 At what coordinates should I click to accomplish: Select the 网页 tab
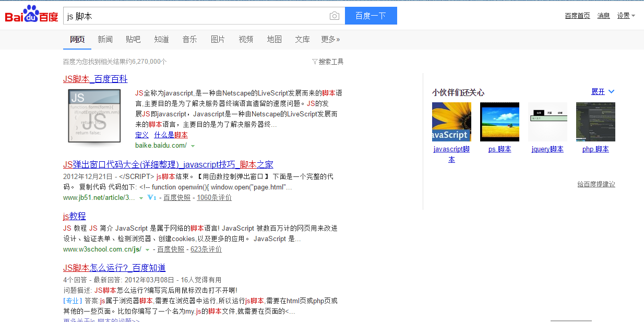click(x=77, y=39)
